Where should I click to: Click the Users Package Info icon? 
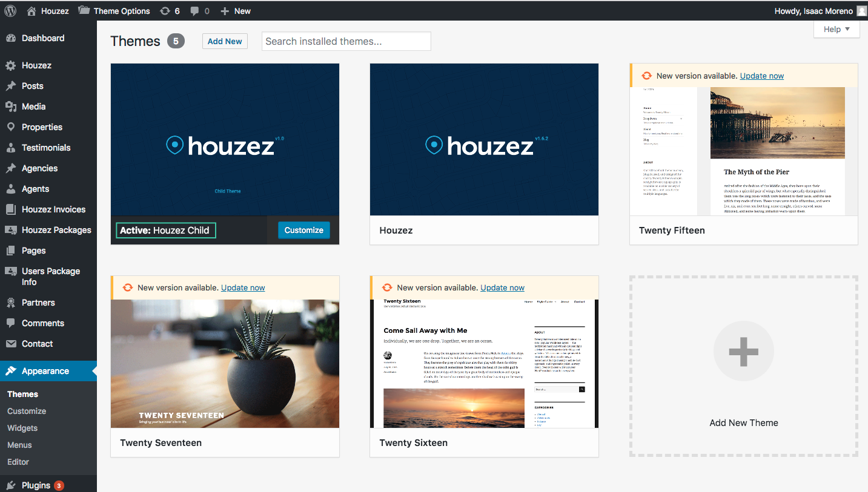pyautogui.click(x=11, y=271)
